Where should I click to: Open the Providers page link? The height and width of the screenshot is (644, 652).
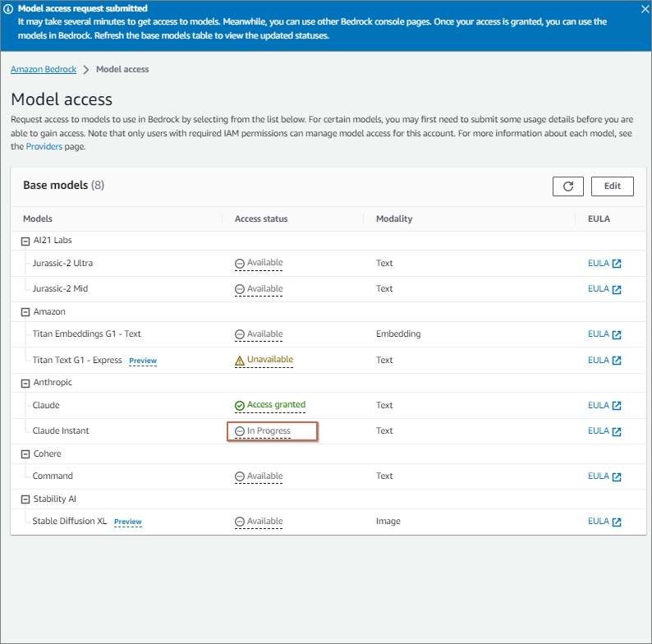click(44, 146)
